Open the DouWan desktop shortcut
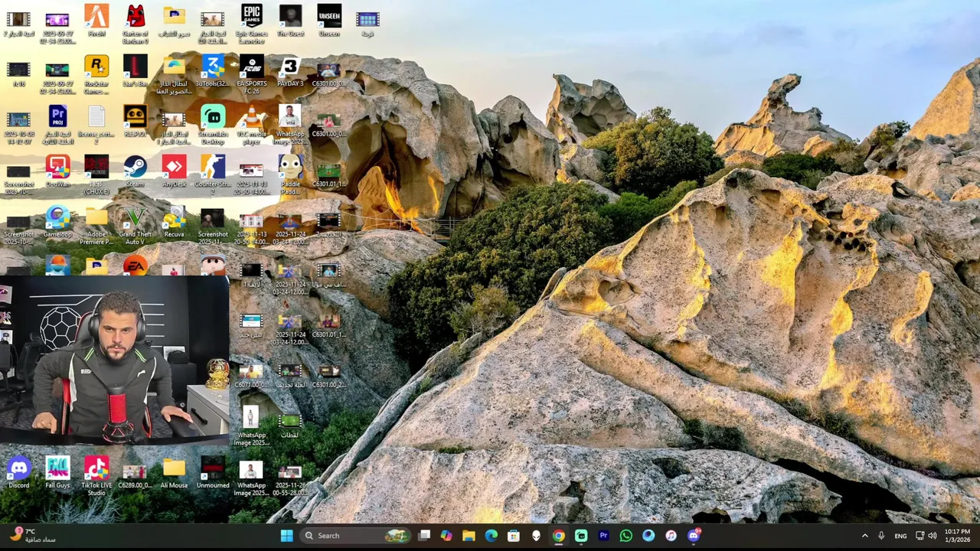This screenshot has width=980, height=551. [57, 171]
